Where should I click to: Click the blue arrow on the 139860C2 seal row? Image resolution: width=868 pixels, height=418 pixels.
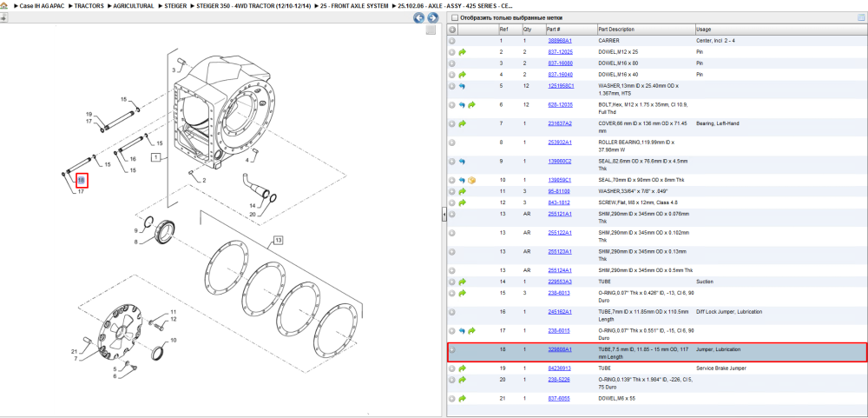pos(463,162)
